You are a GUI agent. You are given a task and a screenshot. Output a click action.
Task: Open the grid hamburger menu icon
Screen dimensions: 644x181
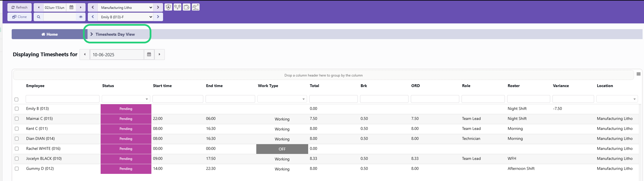pos(638,74)
